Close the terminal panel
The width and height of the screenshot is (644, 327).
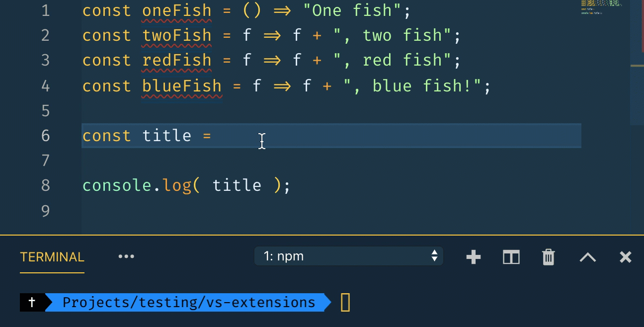625,257
